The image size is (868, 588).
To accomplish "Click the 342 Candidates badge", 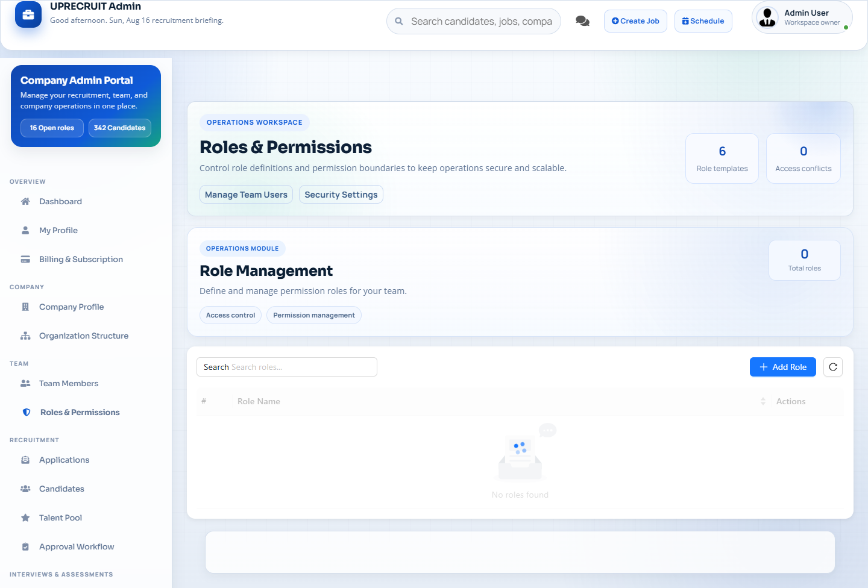I will [x=119, y=128].
